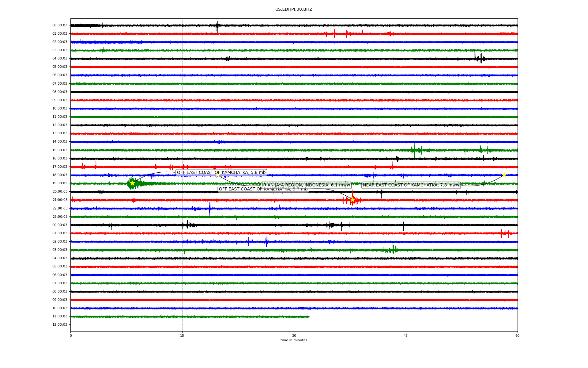Screen dimensions: 588x368
Task: Click the 15 tick on the time axis
Action: (x=182, y=335)
